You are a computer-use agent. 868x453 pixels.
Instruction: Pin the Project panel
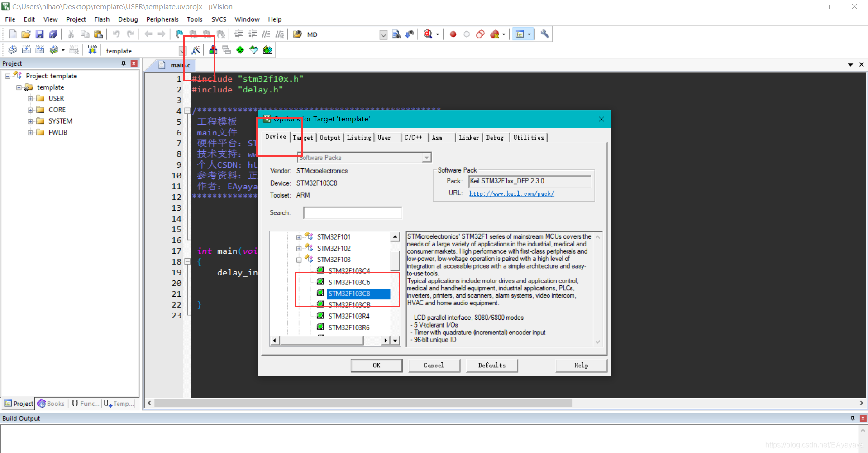[124, 63]
